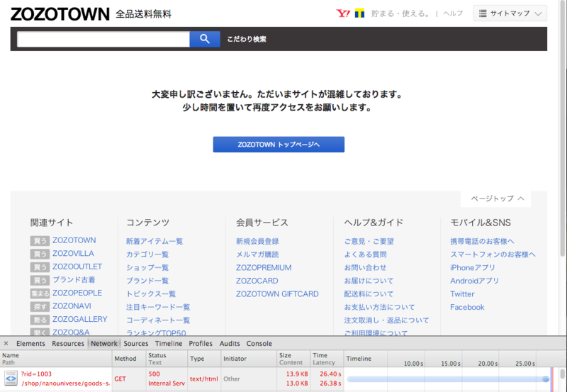Click the request timeline bar

(x=448, y=379)
